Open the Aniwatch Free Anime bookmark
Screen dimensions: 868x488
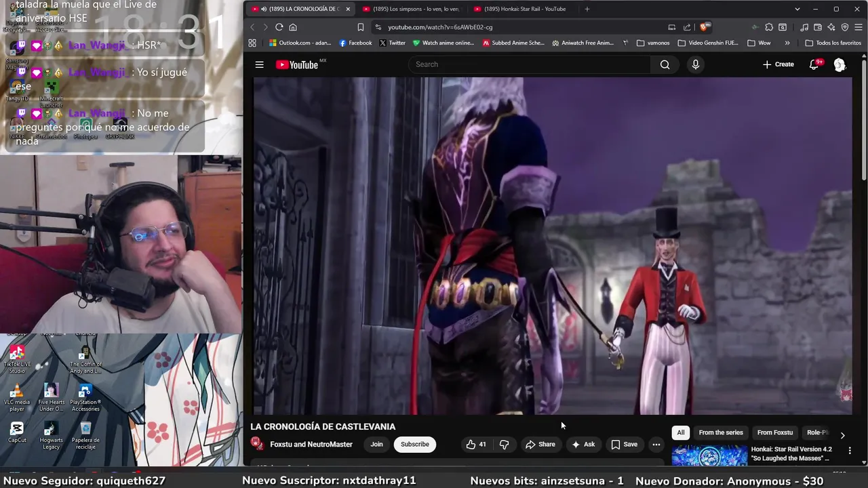583,43
